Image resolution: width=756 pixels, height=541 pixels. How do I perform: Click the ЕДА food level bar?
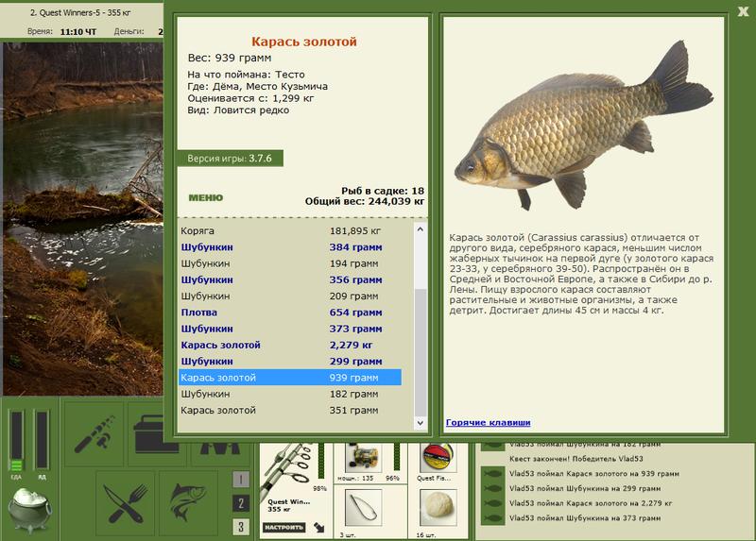(x=16, y=440)
